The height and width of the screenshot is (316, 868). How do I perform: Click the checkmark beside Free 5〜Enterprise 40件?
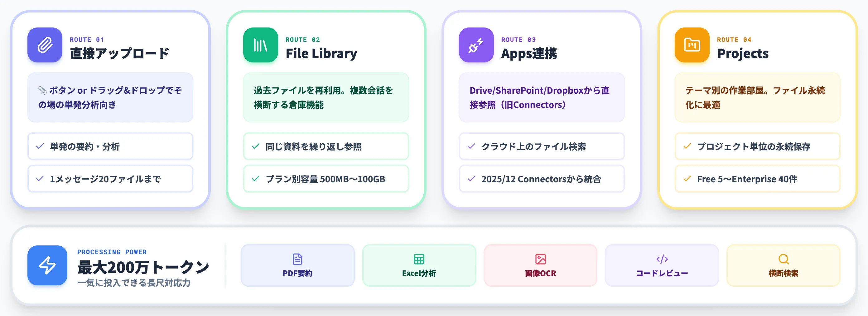pos(687,179)
